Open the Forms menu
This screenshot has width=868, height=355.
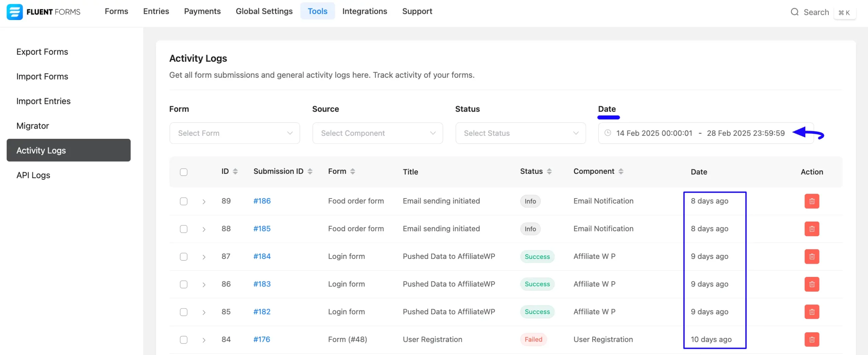[116, 11]
